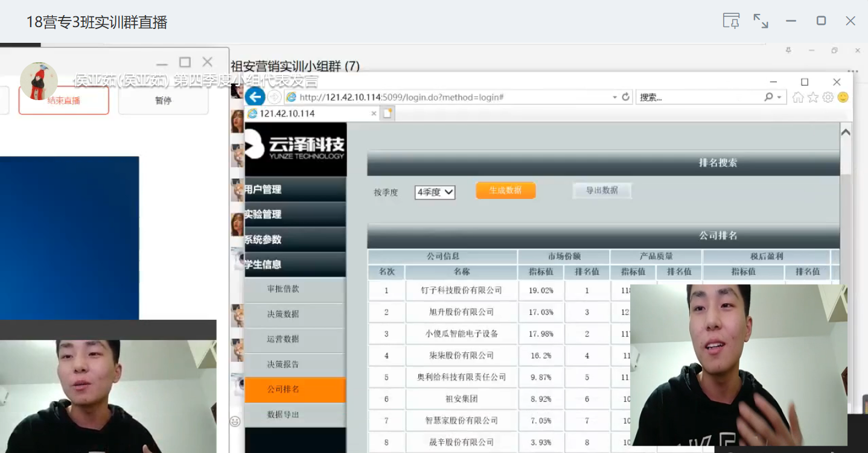Click the page scrollbar up arrow
The image size is (868, 453).
pos(846,133)
